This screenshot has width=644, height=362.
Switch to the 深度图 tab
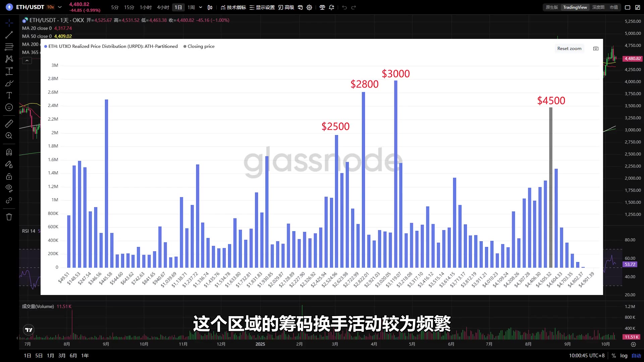coord(598,7)
